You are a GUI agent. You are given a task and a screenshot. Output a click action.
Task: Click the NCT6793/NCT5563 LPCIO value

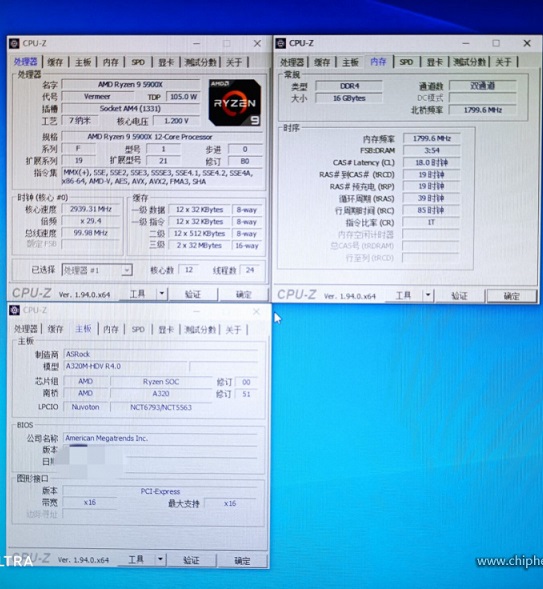(x=161, y=407)
